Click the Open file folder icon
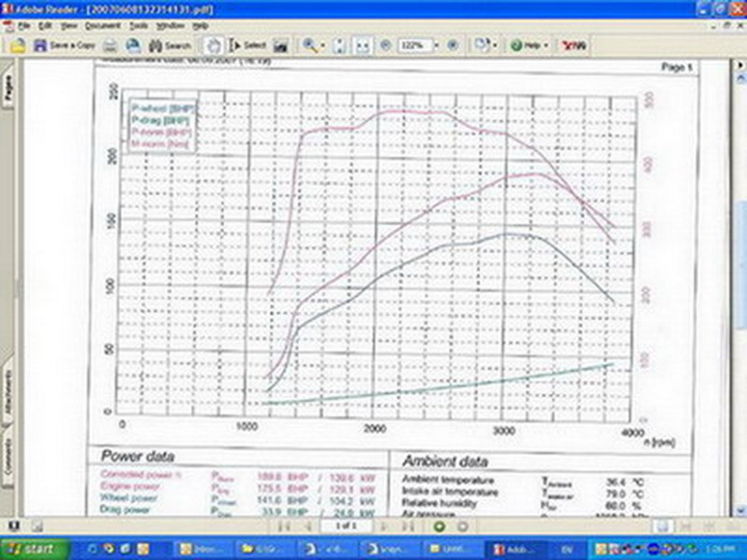This screenshot has height=560, width=747. click(18, 45)
